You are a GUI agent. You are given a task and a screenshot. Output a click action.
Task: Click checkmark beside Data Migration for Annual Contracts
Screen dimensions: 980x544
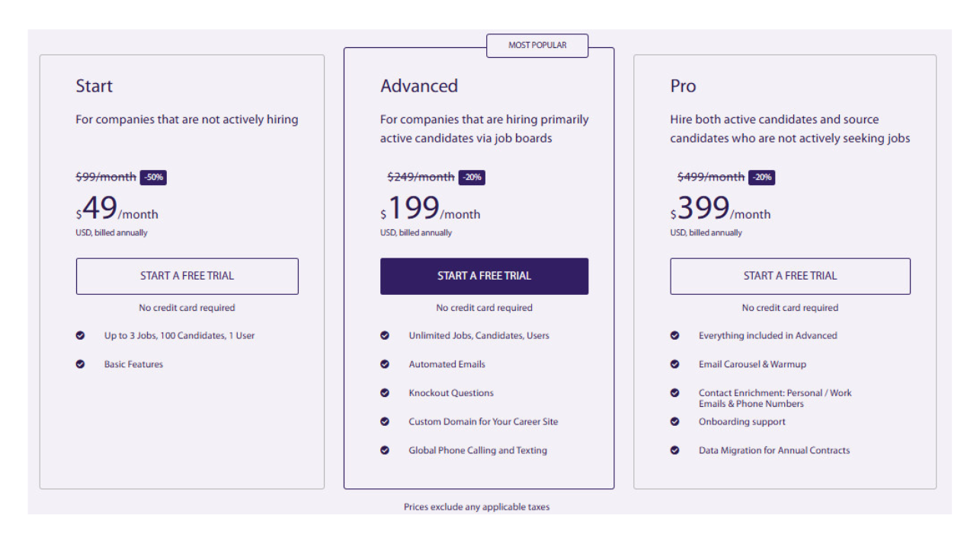click(x=674, y=450)
